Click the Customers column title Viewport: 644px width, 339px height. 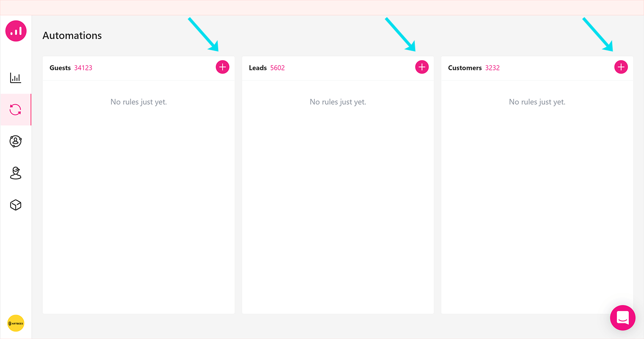(x=465, y=68)
